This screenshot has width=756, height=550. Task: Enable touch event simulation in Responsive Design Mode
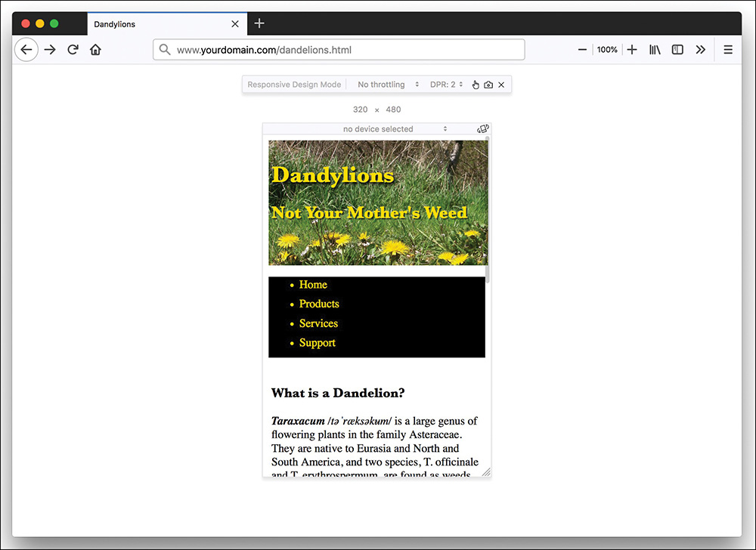[x=476, y=85]
